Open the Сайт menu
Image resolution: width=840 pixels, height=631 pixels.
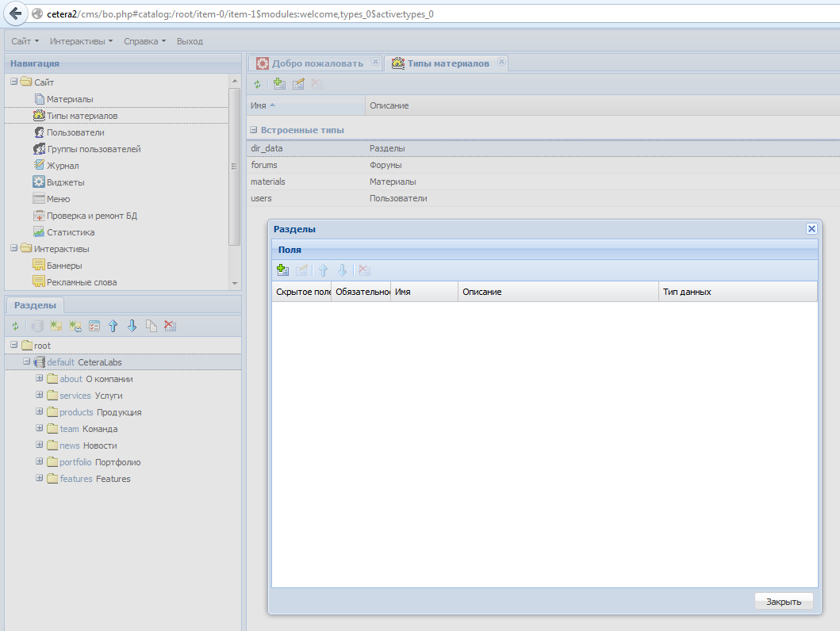click(x=25, y=41)
